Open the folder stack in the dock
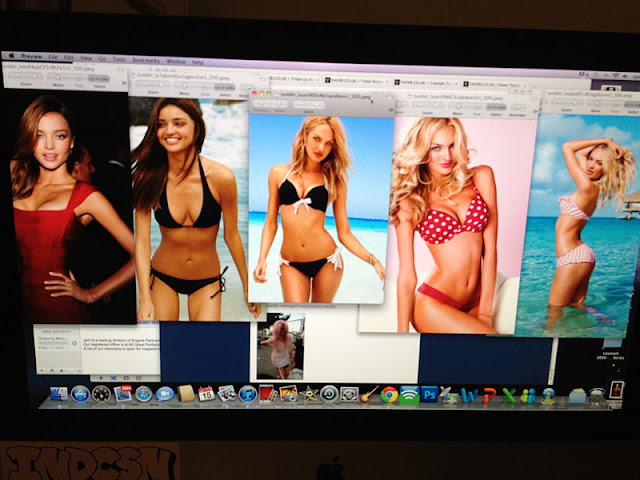Screen dimensions: 640x480 pos(577,396)
